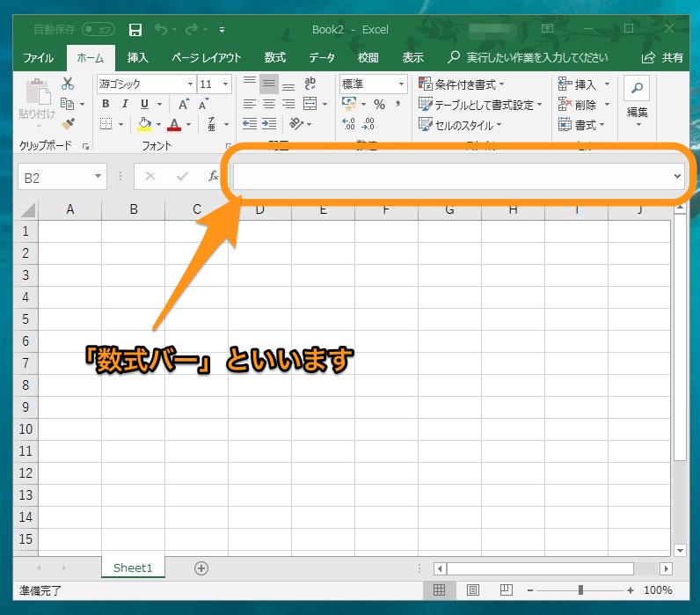This screenshot has width=700, height=615.
Task: Open テーブルとして書式設定 dropdown
Action: click(480, 105)
